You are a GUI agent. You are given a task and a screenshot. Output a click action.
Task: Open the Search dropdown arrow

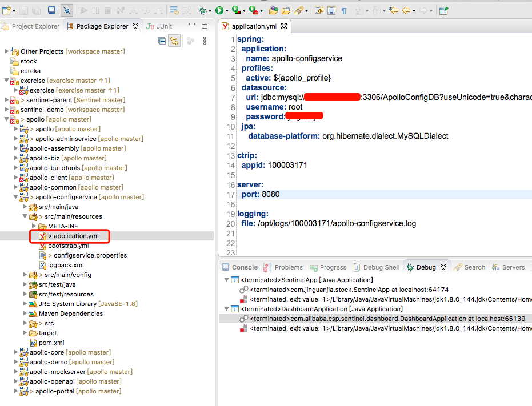(306, 11)
